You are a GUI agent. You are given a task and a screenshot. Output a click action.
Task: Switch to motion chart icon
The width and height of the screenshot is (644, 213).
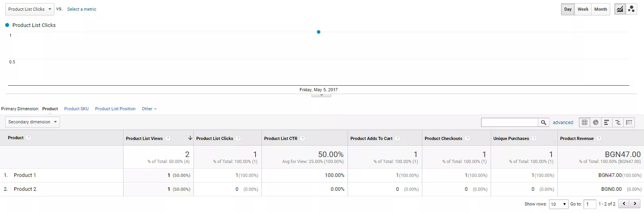pyautogui.click(x=631, y=9)
